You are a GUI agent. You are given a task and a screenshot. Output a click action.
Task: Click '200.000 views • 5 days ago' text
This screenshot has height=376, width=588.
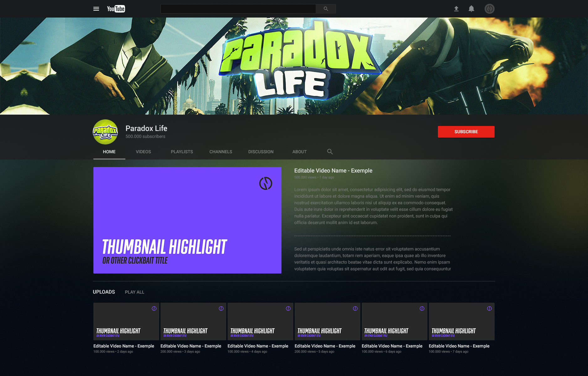pos(314,352)
